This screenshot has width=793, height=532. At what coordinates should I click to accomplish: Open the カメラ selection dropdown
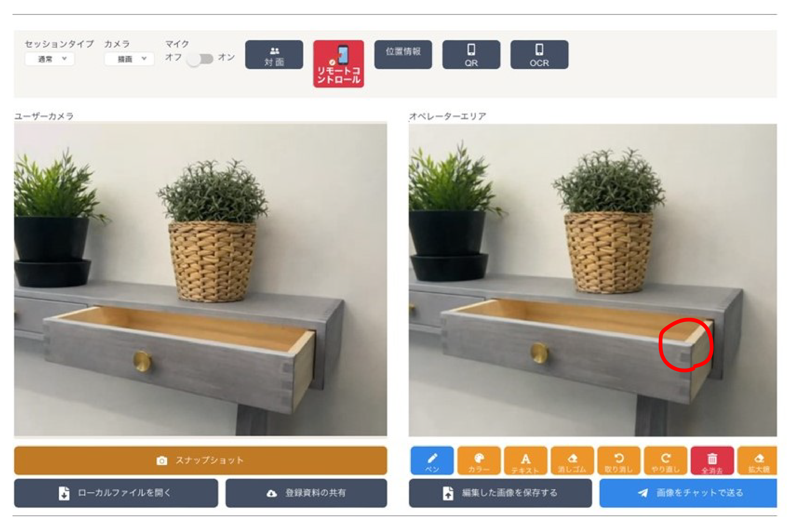(129, 59)
